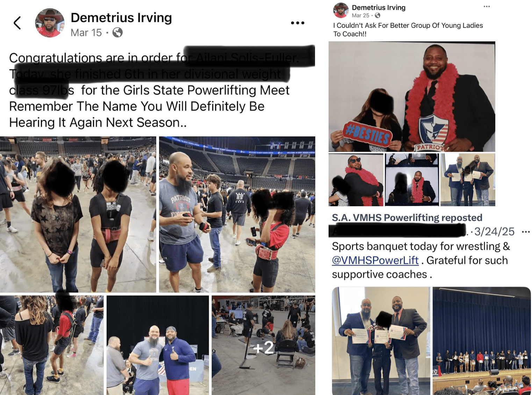Open the three-dot menu beside the 3/24/25 repost
Screen dimensions: 532x395
point(525,232)
